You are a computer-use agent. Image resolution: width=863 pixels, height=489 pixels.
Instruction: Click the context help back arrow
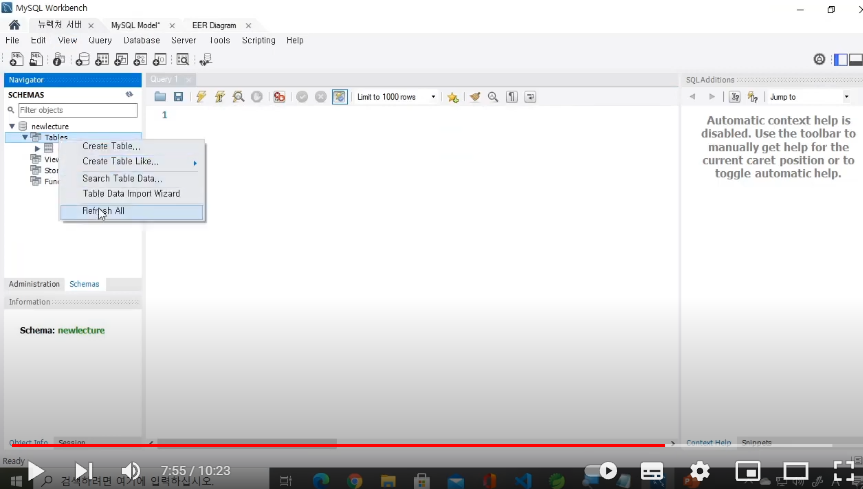coord(692,97)
